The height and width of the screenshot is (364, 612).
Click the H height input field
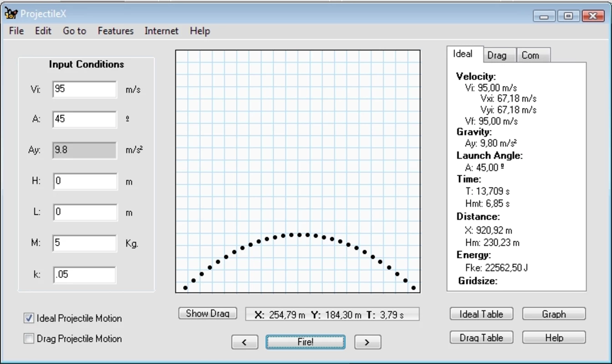(x=85, y=181)
